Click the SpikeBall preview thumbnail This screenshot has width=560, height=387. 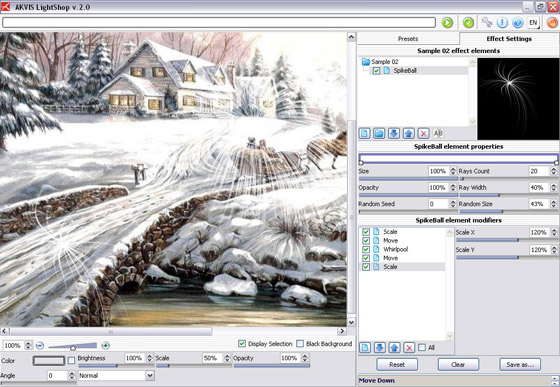point(518,99)
